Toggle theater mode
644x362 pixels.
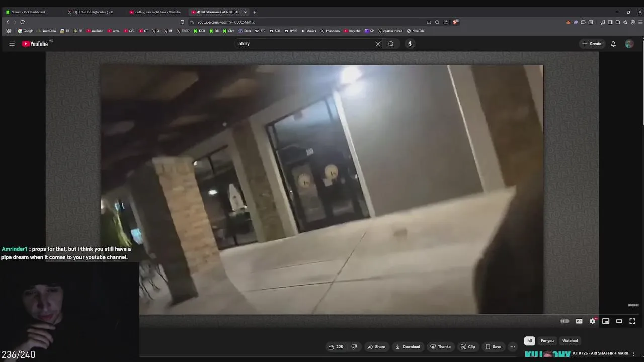pyautogui.click(x=619, y=321)
